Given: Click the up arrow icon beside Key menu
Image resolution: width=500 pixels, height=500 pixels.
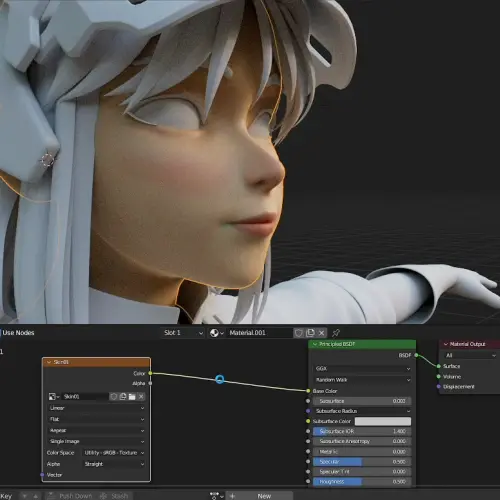Looking at the screenshot, I should pos(36,496).
